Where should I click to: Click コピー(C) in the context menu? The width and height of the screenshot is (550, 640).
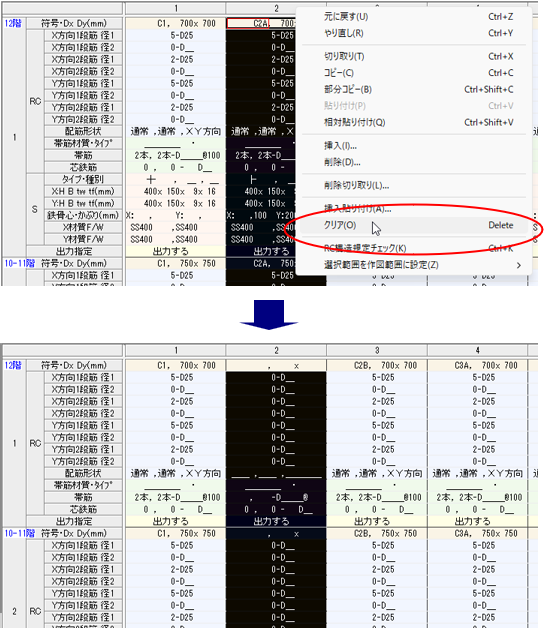(414, 73)
